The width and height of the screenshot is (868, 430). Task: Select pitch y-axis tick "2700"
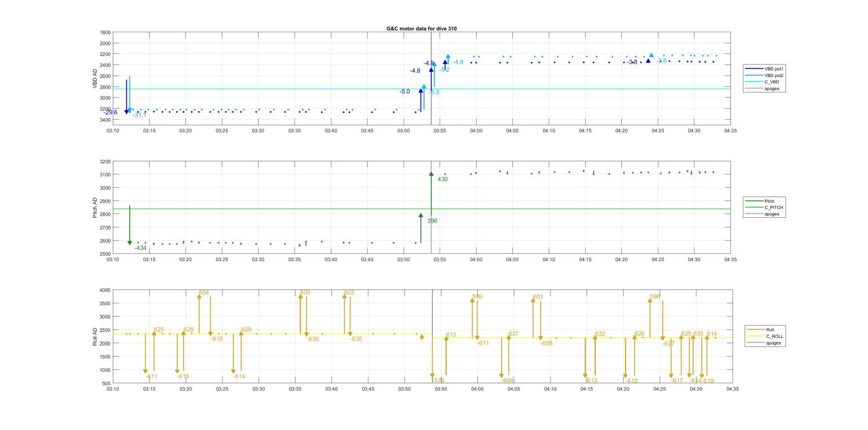[105, 227]
